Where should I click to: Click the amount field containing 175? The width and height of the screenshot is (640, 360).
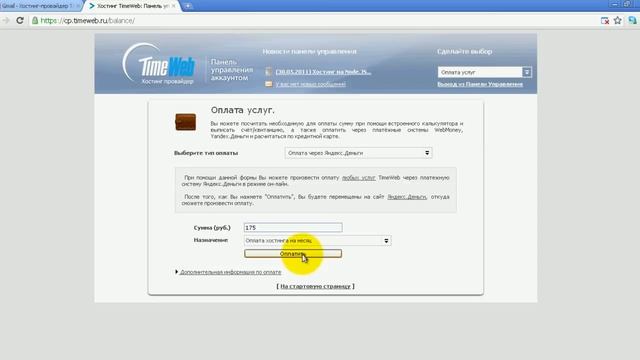[293, 227]
